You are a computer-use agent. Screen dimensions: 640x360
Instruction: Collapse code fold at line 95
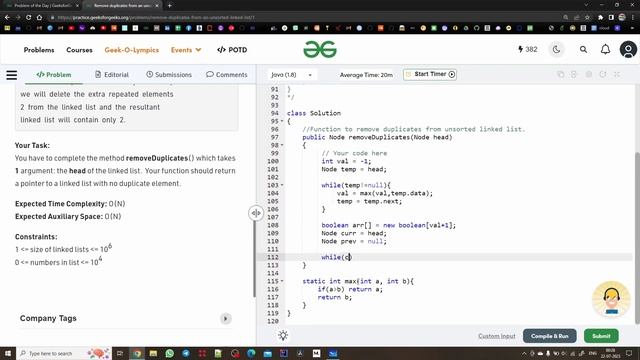pos(282,121)
